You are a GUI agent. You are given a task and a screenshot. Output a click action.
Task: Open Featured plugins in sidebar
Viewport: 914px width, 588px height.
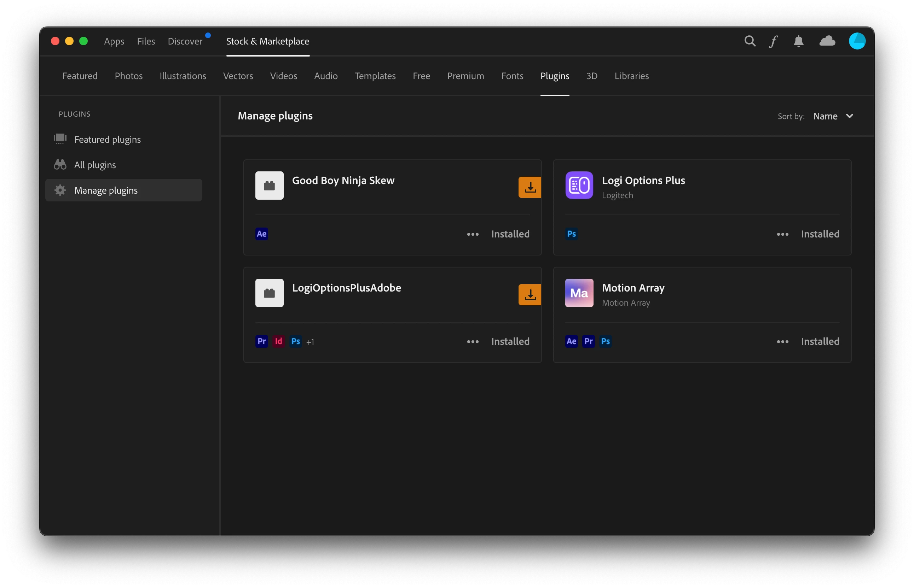[x=108, y=139]
